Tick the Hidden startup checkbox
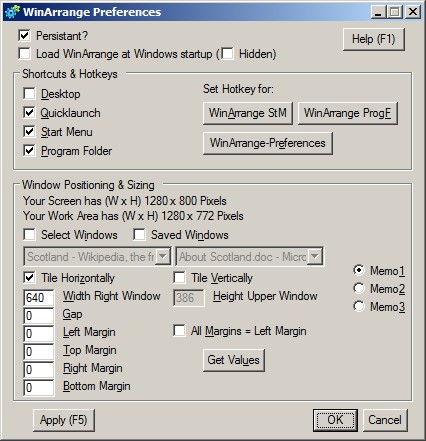 (x=227, y=54)
